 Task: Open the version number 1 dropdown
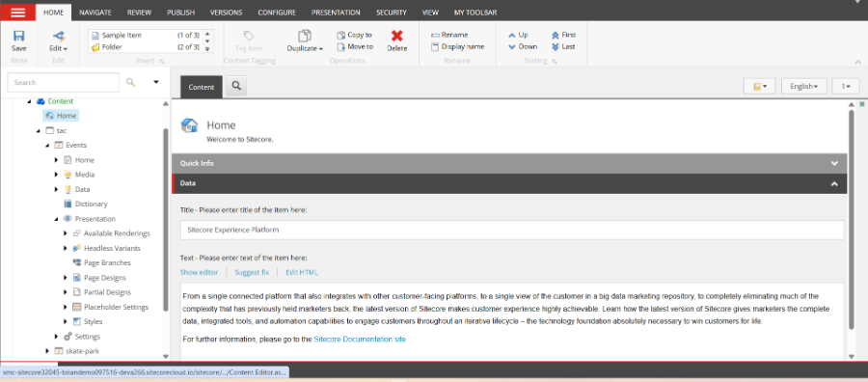click(x=846, y=87)
